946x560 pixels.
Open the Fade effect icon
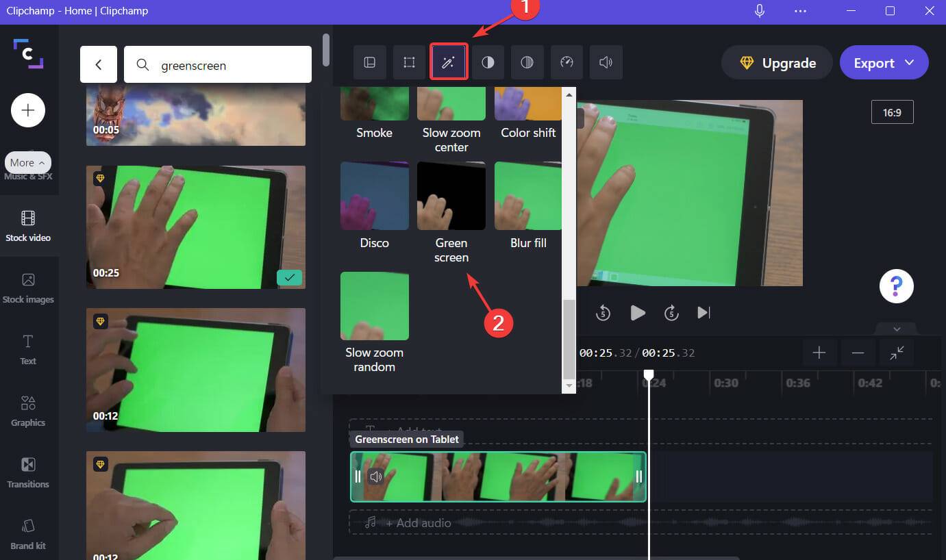pyautogui.click(x=527, y=62)
